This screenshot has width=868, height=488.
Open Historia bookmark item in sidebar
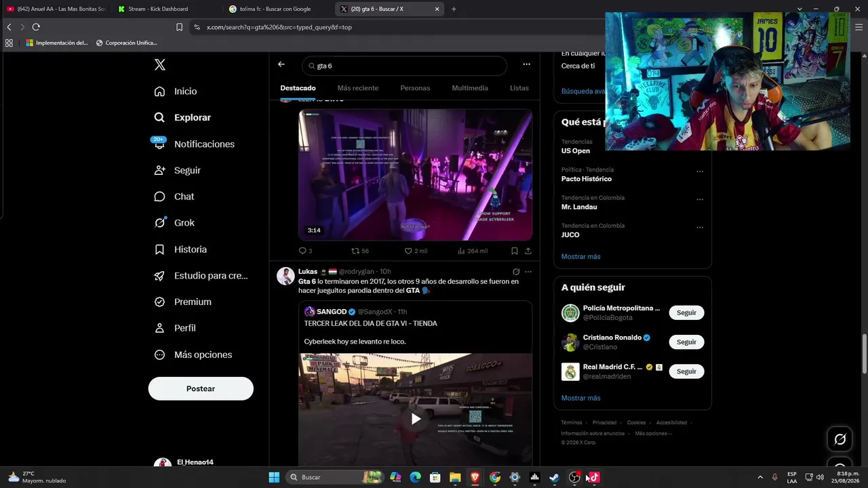tap(180, 249)
